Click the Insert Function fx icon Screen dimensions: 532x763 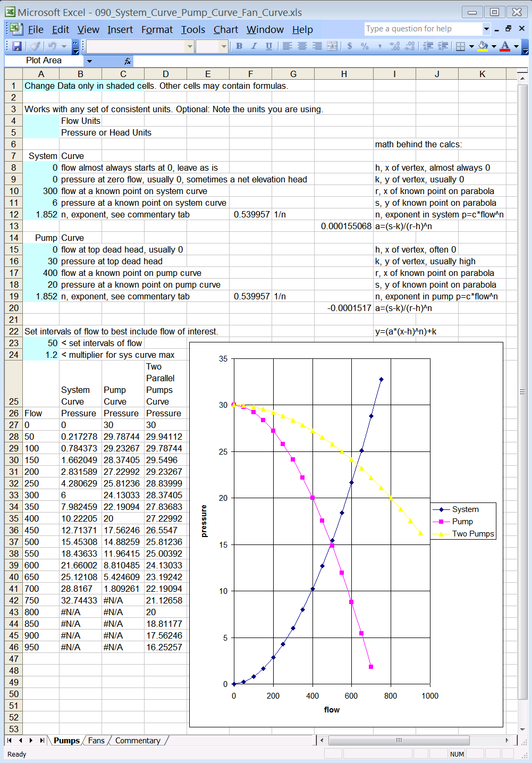128,61
